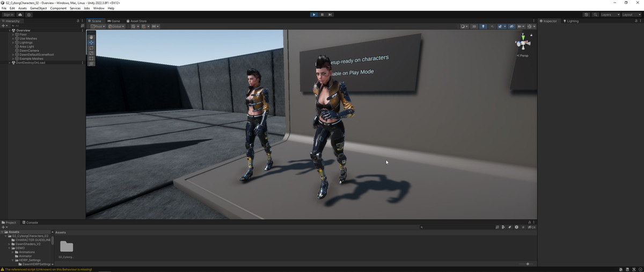Open the scene camera settings dropdown
The height and width of the screenshot is (272, 644).
click(x=521, y=26)
